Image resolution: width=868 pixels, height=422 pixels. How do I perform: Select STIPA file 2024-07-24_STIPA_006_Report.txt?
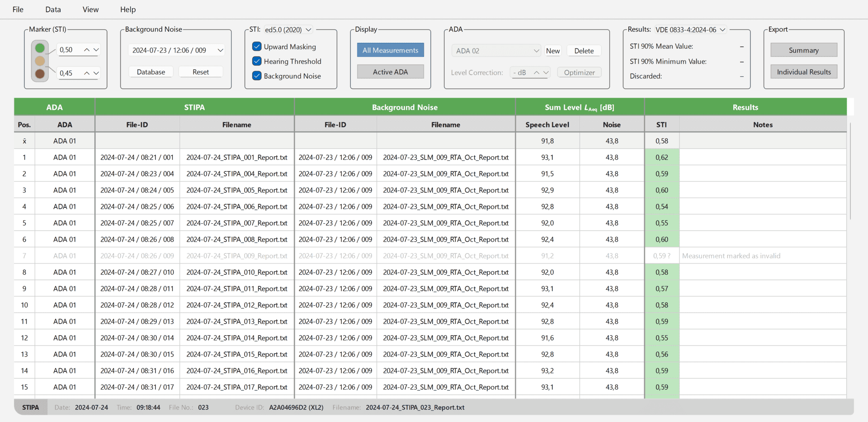pyautogui.click(x=237, y=206)
